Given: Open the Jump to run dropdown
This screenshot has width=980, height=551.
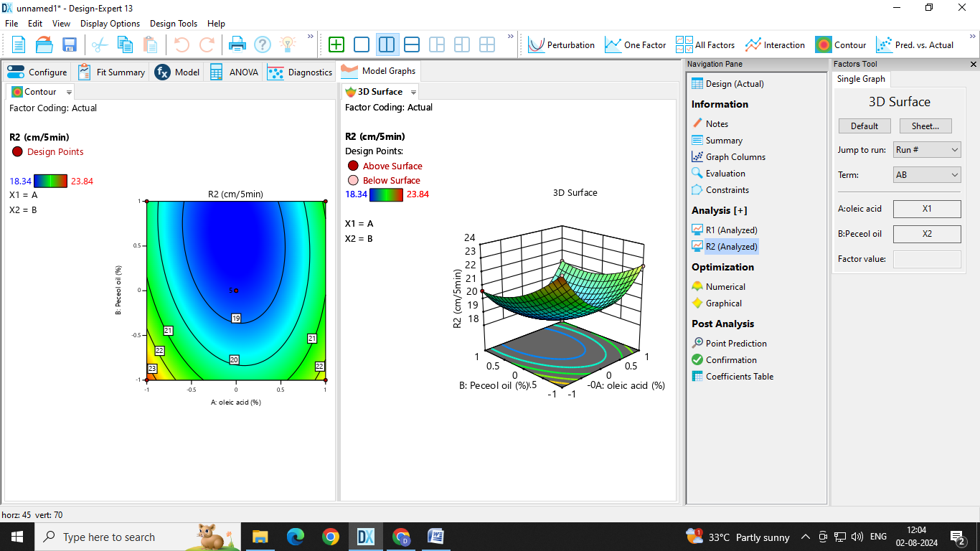Looking at the screenshot, I should [927, 150].
